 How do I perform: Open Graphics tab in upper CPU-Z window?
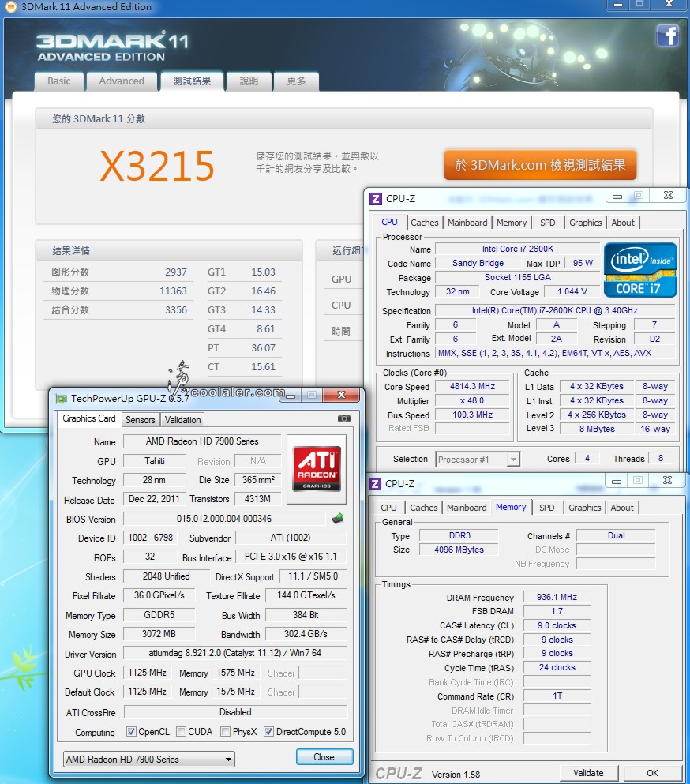click(586, 223)
